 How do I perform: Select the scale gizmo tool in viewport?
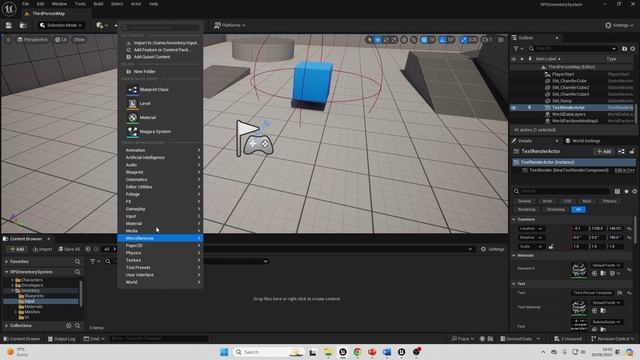pos(394,40)
